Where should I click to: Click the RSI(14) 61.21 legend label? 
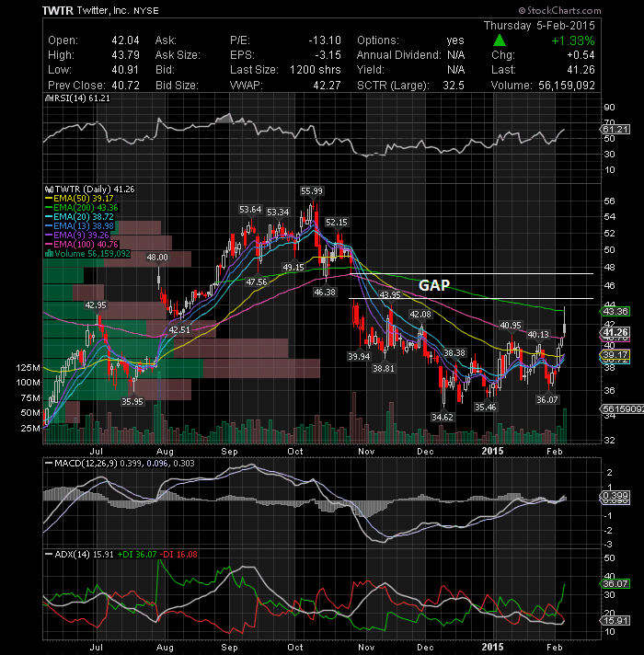[x=82, y=98]
